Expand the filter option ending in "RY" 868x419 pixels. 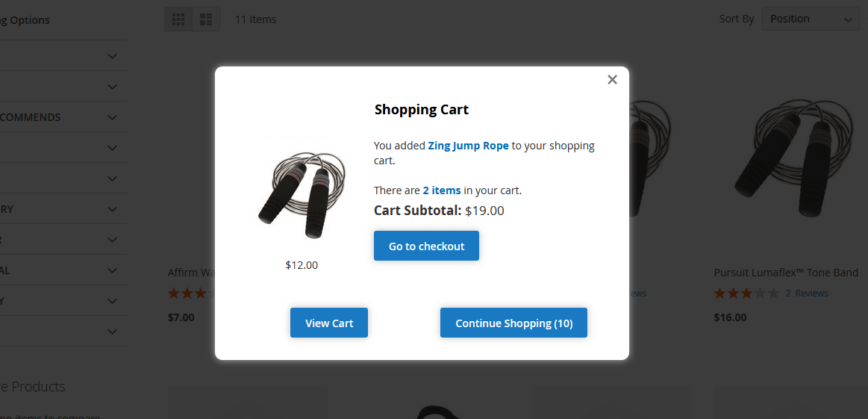[x=112, y=209]
